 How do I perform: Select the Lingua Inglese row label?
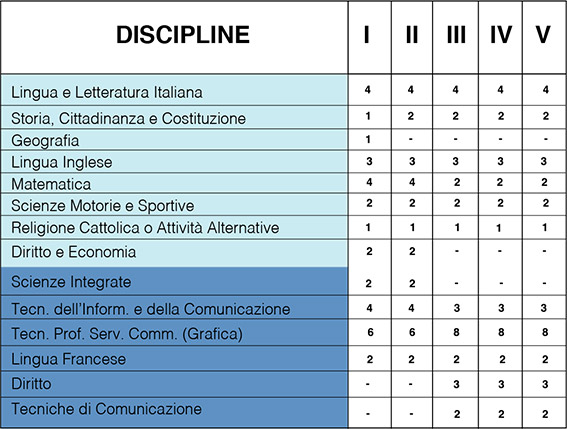pyautogui.click(x=62, y=162)
